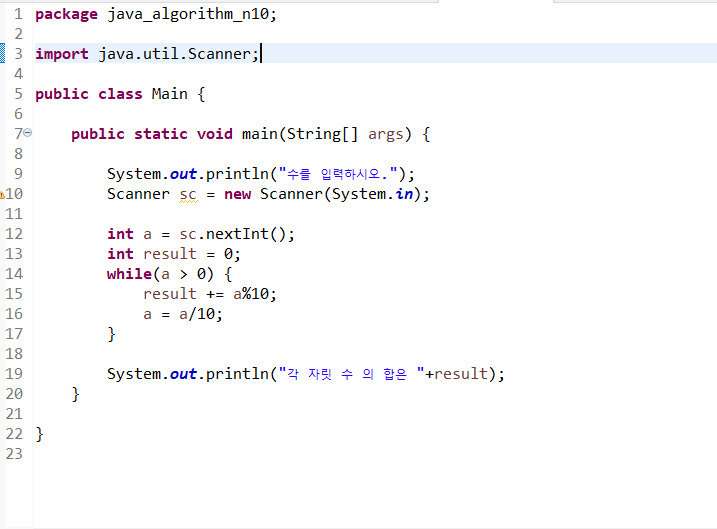Click the package keyword on line 1
The width and height of the screenshot is (717, 529).
[66, 15]
